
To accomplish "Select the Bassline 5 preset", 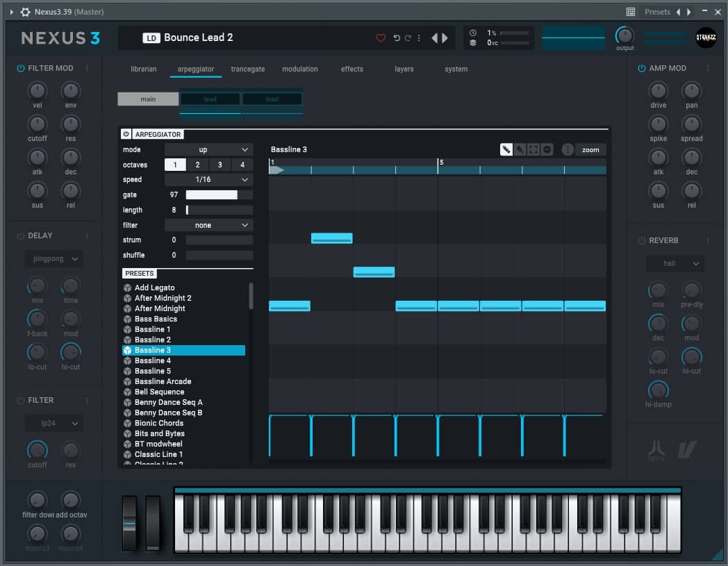I will (184, 371).
